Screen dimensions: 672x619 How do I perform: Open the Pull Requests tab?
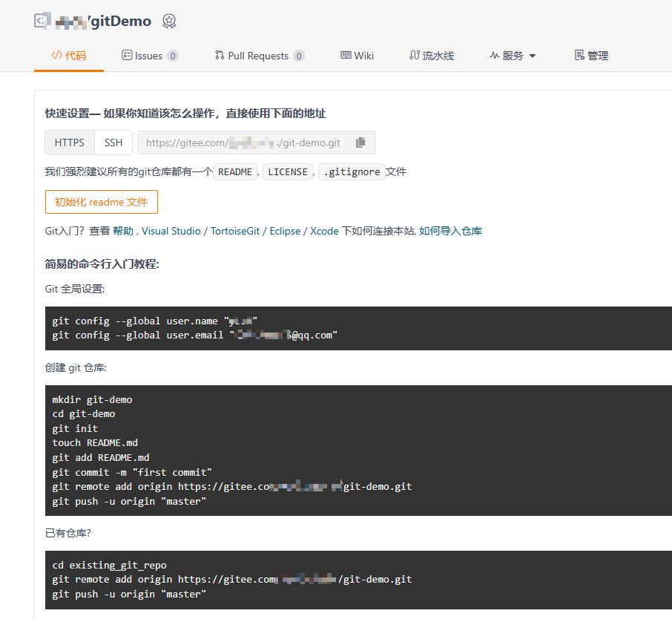point(260,56)
